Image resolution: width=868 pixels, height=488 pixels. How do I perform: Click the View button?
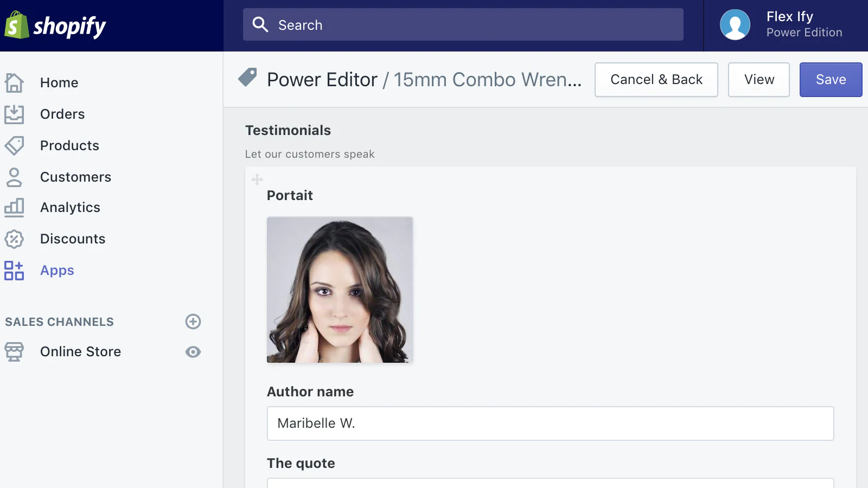point(758,80)
